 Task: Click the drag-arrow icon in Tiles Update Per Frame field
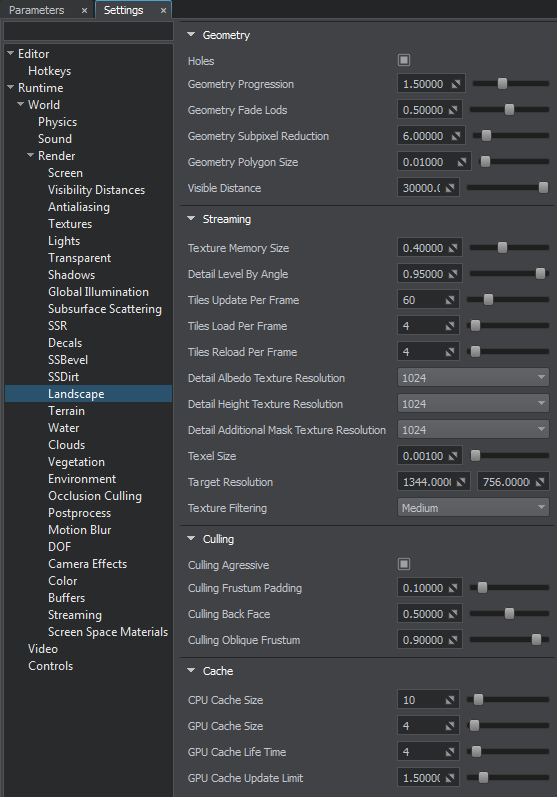click(x=450, y=300)
